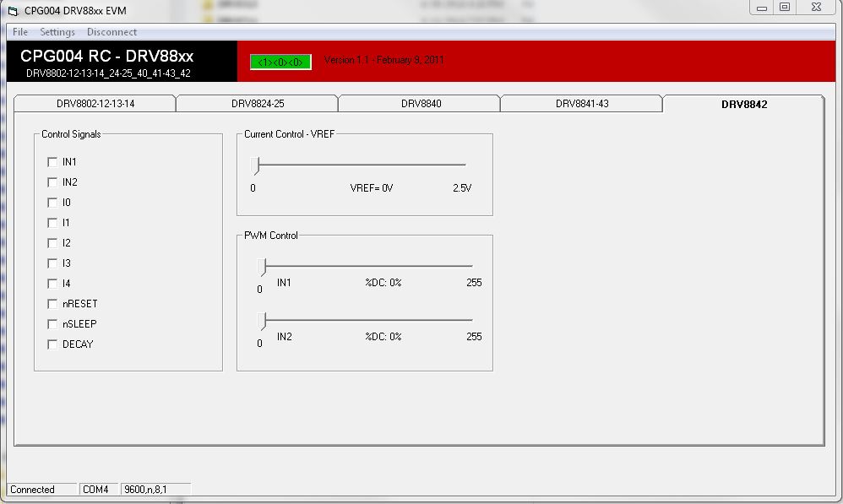Minimize the CPG004 DRV88xx EVM window
The height and width of the screenshot is (504, 843).
(x=761, y=8)
